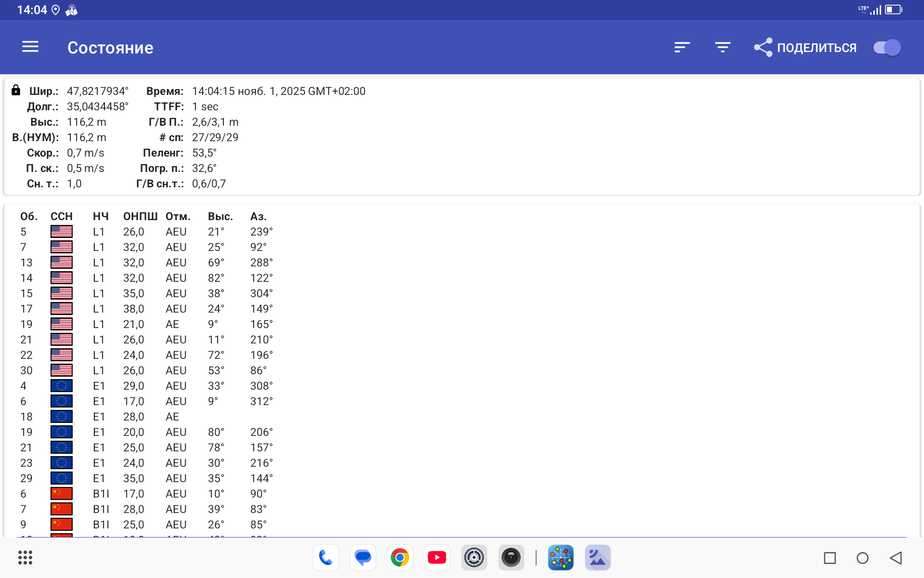924x578 pixels.
Task: Turn off the GPS toggle switch
Action: [887, 47]
